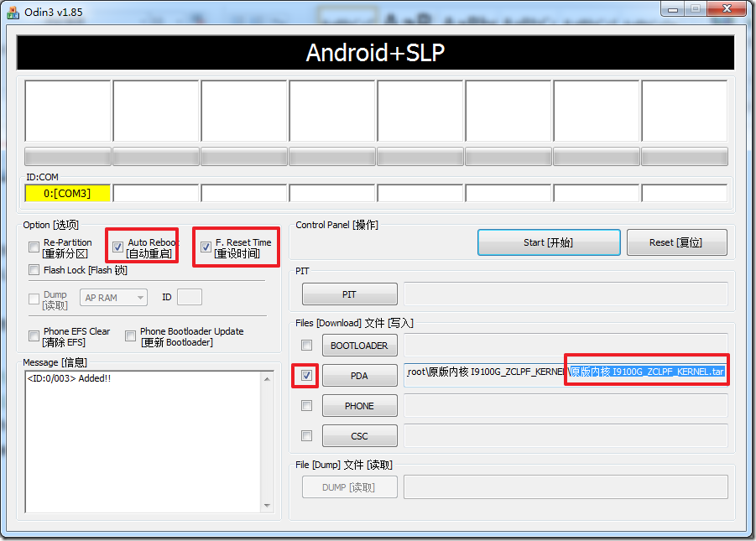Click the CSC file path field
Image resolution: width=756 pixels, height=541 pixels.
[x=566, y=436]
